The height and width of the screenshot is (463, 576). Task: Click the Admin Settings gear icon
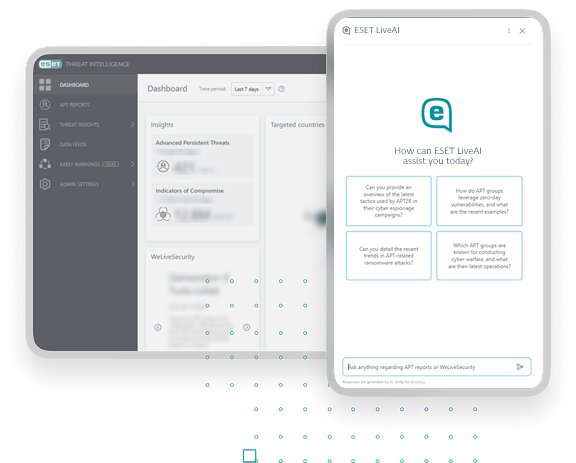tap(45, 184)
